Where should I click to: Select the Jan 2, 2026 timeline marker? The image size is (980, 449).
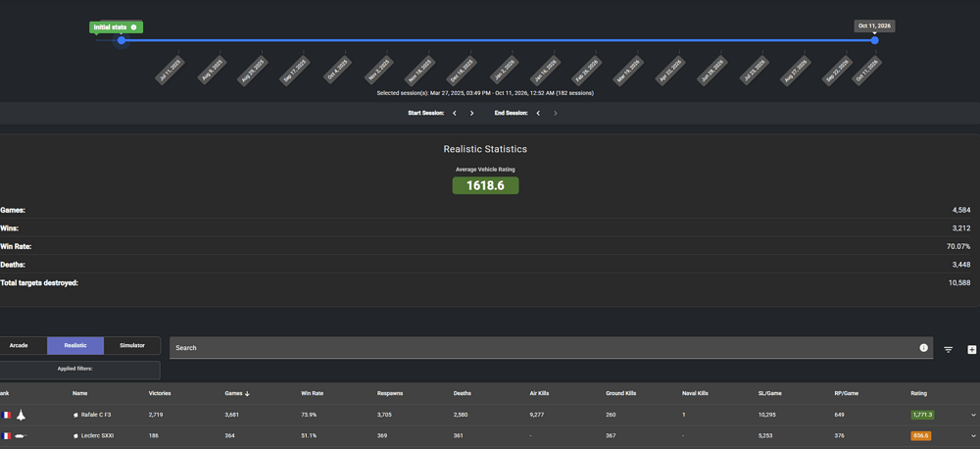pos(503,70)
